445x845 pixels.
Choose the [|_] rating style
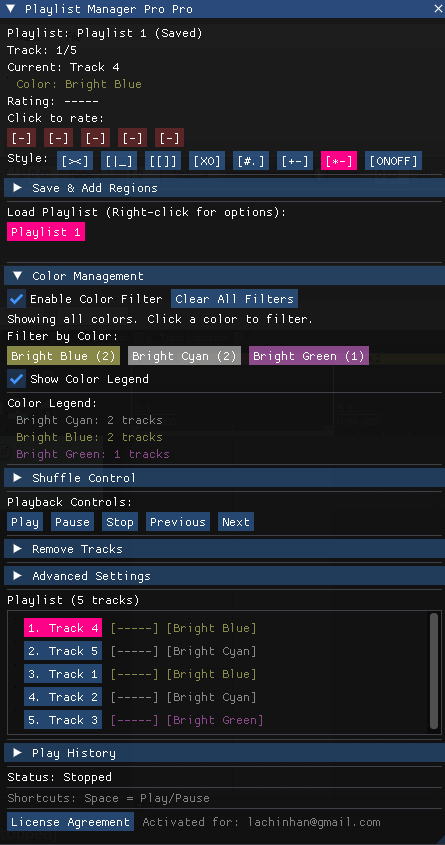click(x=119, y=161)
